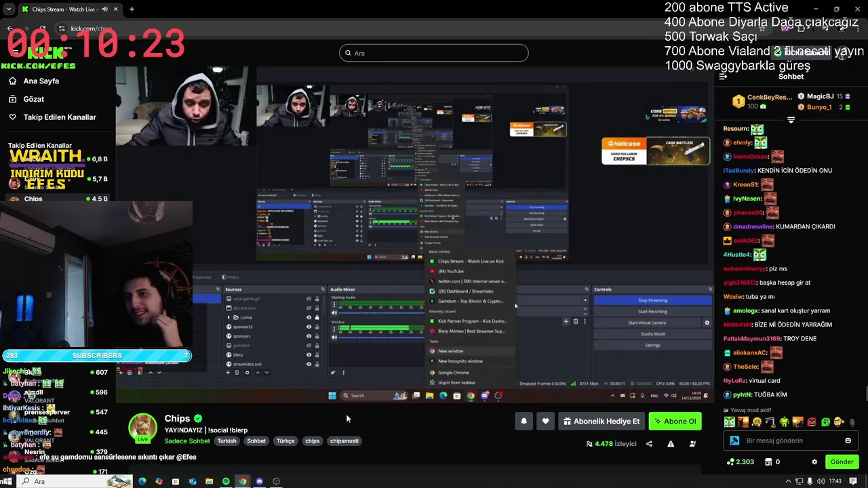This screenshot has width=868, height=488.
Task: Toggle lock on streamlabs sub source
Action: click(x=317, y=364)
